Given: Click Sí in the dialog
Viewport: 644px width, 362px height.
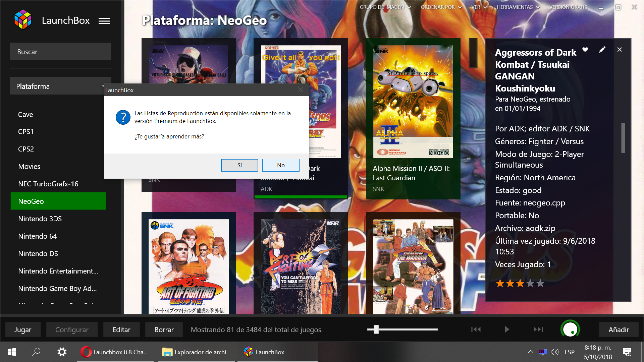Looking at the screenshot, I should (x=239, y=165).
